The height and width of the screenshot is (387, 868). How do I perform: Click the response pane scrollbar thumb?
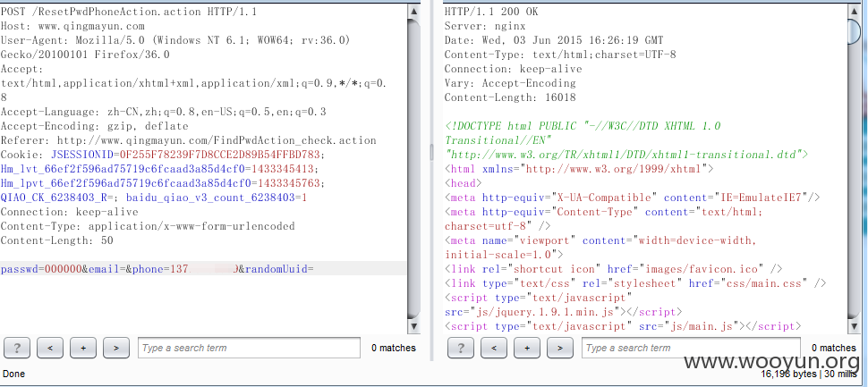(x=855, y=31)
